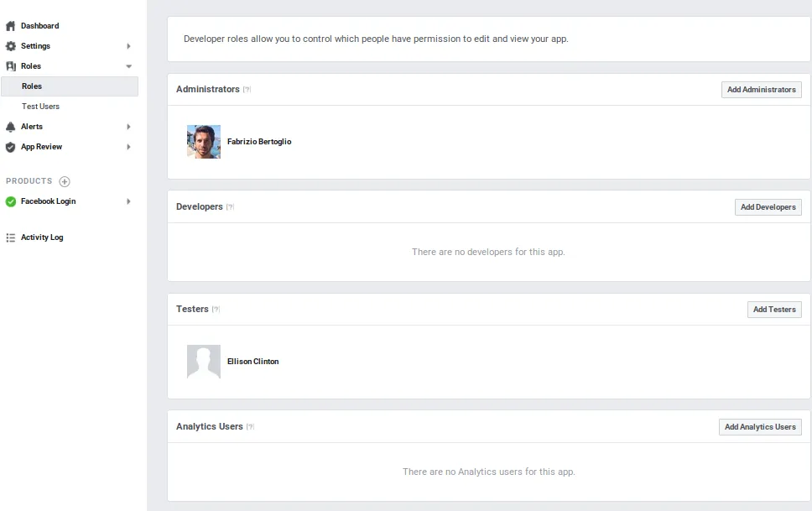This screenshot has height=511, width=812.
Task: Click the Alerts bell icon
Action: (x=11, y=127)
